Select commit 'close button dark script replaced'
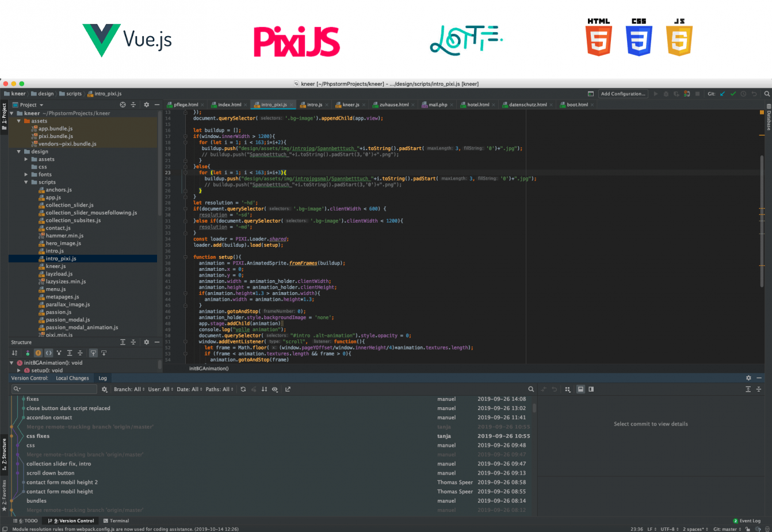Image resolution: width=772 pixels, height=532 pixels. 68,408
